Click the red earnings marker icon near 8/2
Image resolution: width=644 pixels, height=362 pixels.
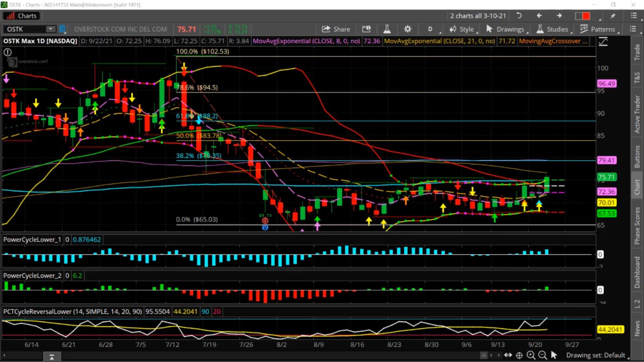coord(265,221)
